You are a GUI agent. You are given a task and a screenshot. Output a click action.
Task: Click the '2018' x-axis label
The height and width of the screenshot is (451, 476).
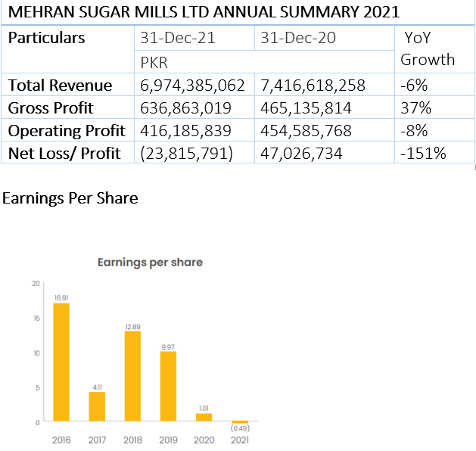click(132, 440)
